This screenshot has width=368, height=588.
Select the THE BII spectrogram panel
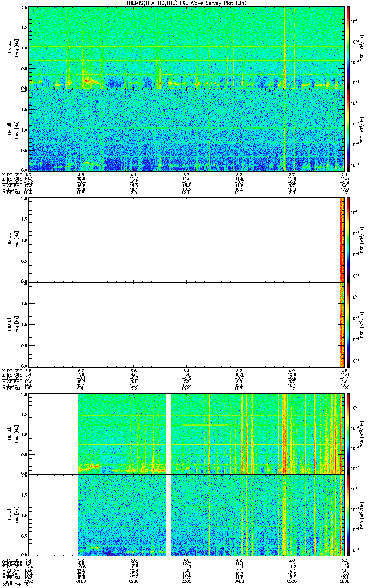point(186,515)
